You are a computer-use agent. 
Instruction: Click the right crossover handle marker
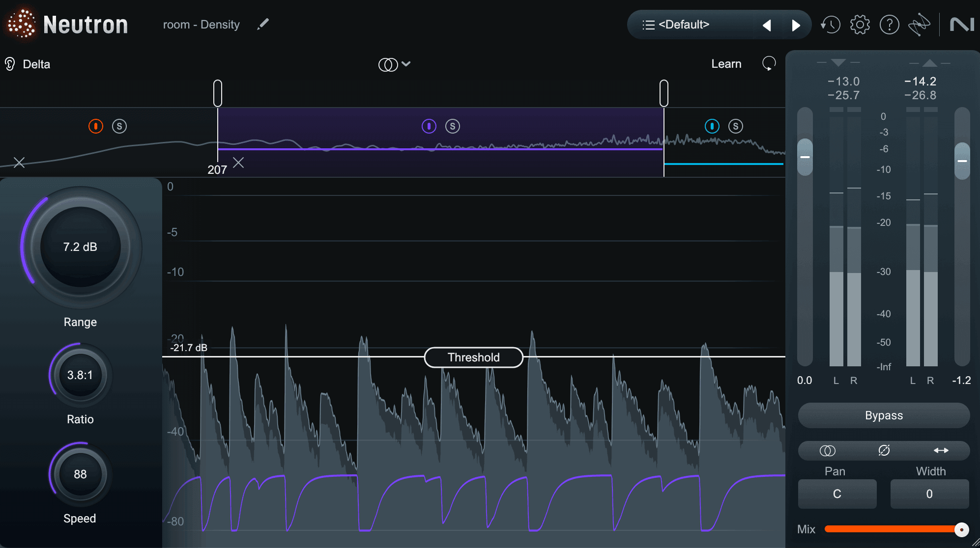click(x=664, y=93)
